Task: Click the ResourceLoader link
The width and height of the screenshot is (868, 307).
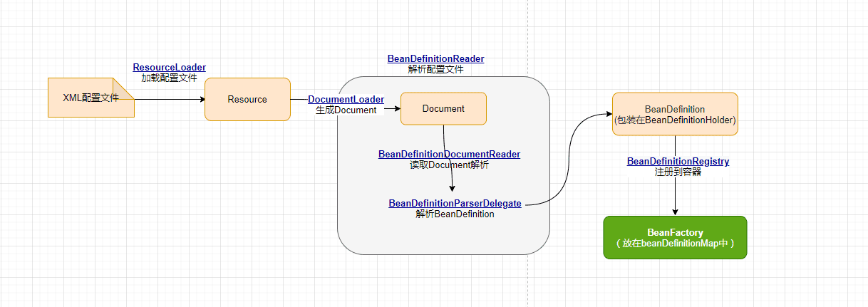Action: pos(169,68)
